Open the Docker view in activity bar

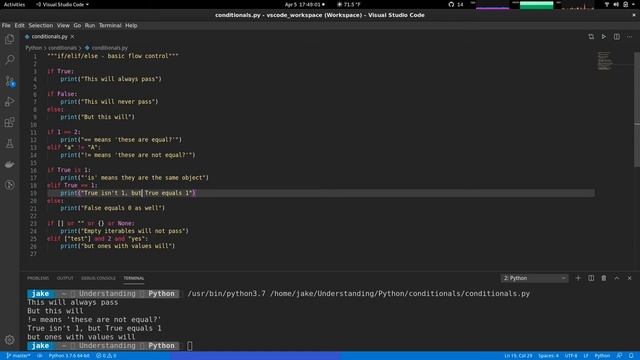(x=9, y=164)
